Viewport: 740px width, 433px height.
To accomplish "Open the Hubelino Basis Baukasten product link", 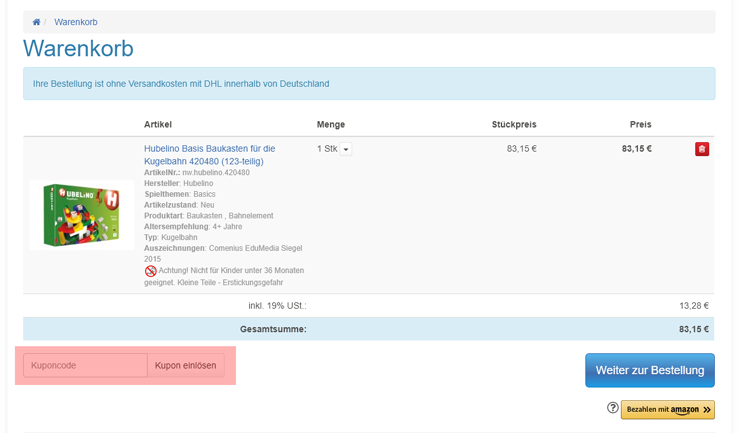I will 210,155.
